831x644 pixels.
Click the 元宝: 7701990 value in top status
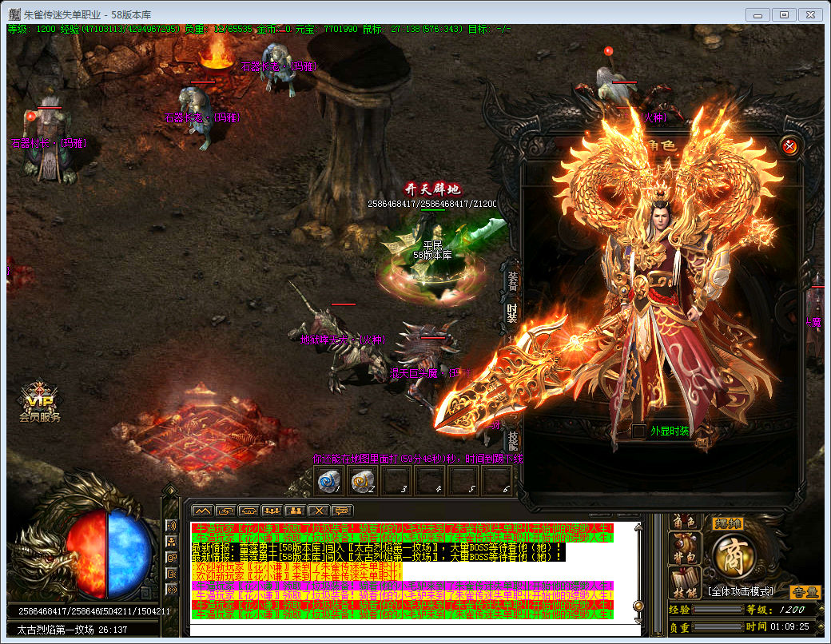pyautogui.click(x=326, y=29)
